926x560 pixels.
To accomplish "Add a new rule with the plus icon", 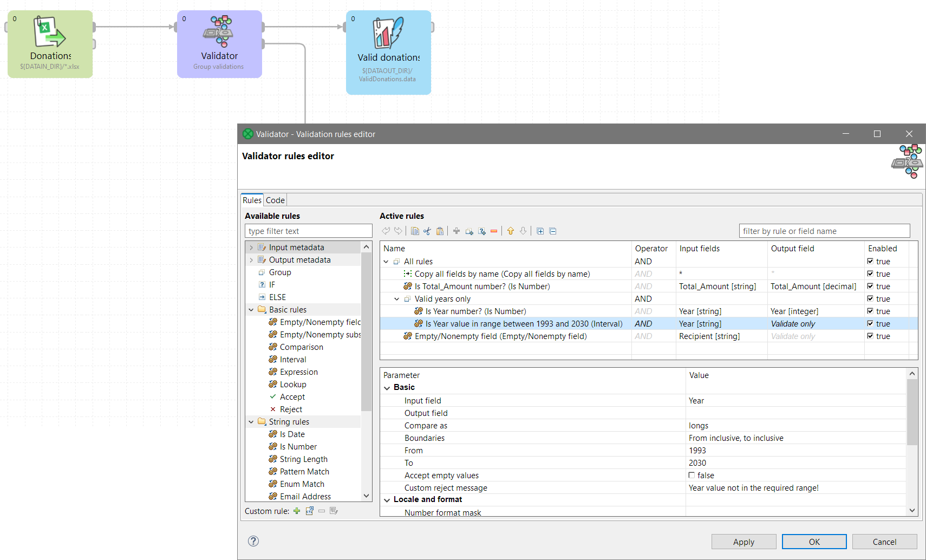I will pyautogui.click(x=457, y=231).
